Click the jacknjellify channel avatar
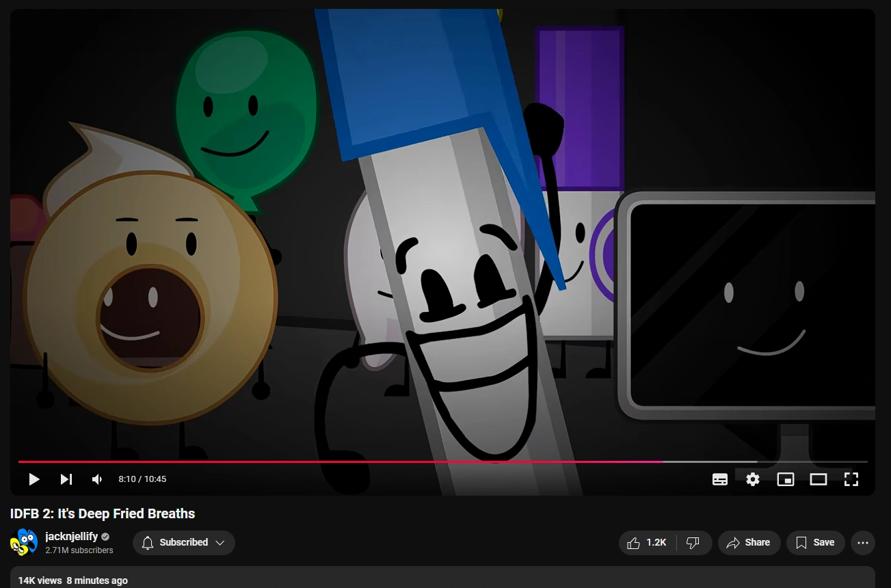 (24, 542)
